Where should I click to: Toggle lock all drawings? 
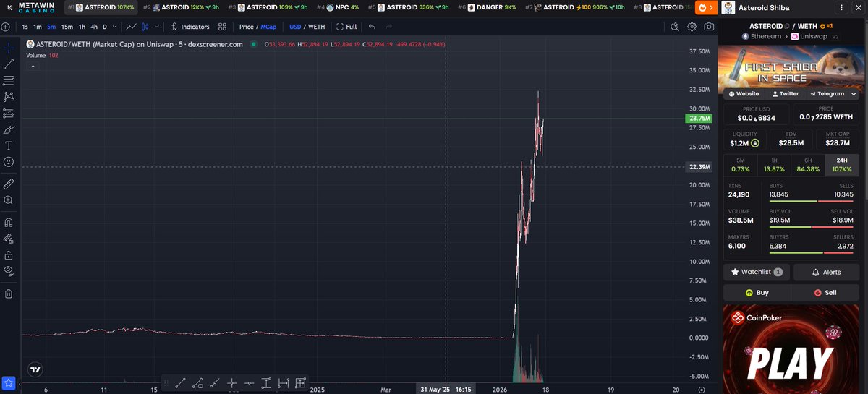pos(9,254)
